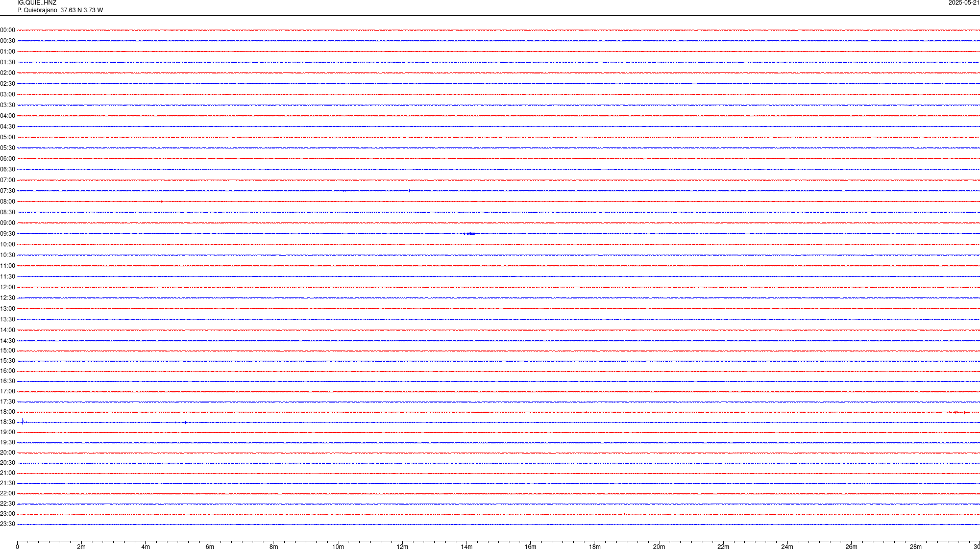The image size is (980, 551).
Task: Click the 24m tick label on time axis
Action: coord(787,547)
